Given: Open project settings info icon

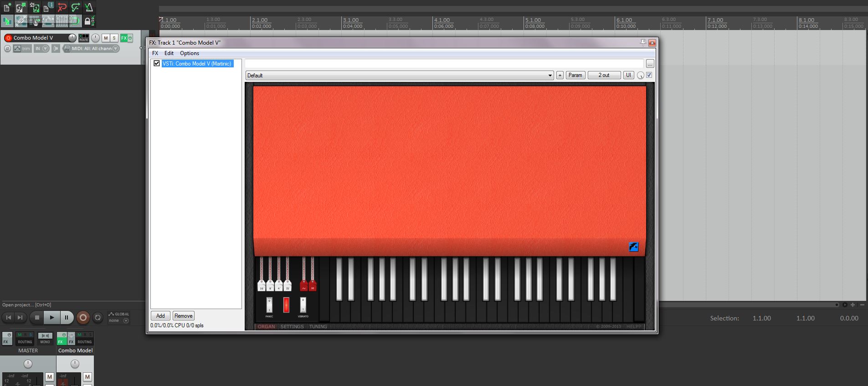Looking at the screenshot, I should 48,7.
